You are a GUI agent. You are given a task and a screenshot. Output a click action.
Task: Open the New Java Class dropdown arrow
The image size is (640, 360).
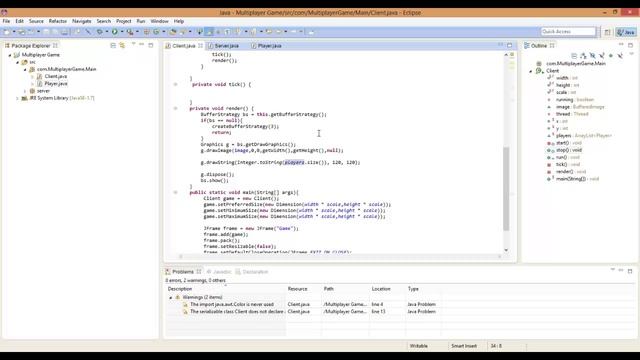click(164, 32)
